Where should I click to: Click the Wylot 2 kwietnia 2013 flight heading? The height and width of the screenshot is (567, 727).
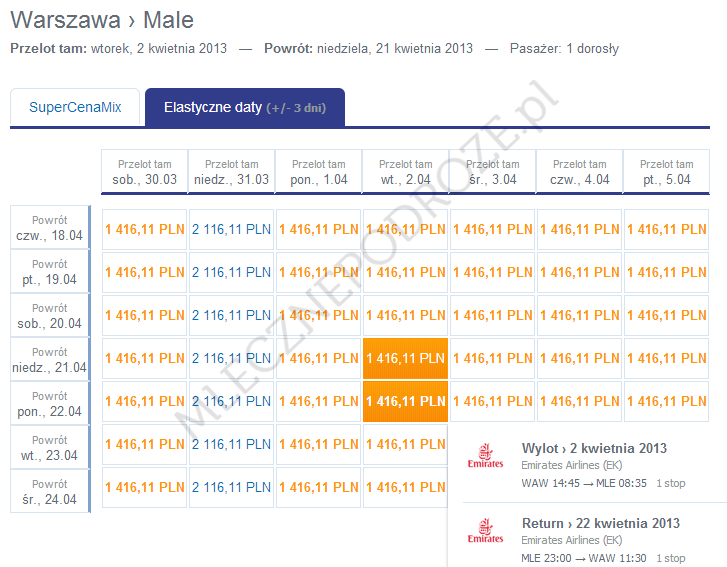pos(594,448)
